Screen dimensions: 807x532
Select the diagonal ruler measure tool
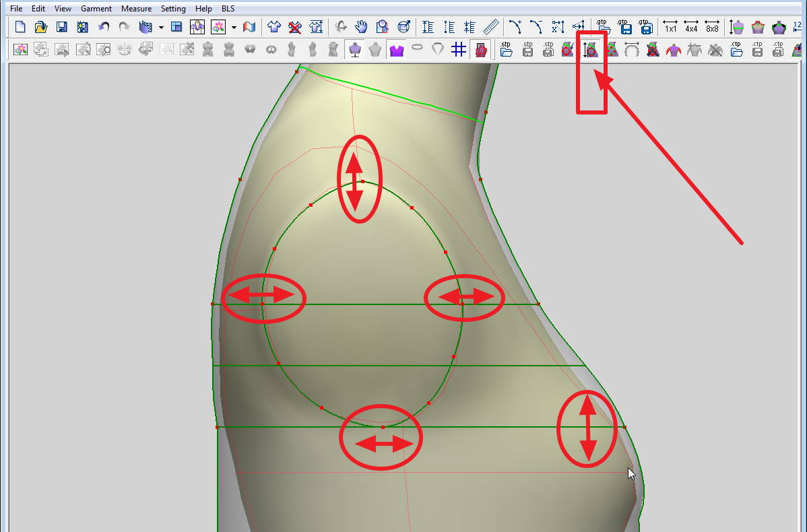tap(490, 27)
